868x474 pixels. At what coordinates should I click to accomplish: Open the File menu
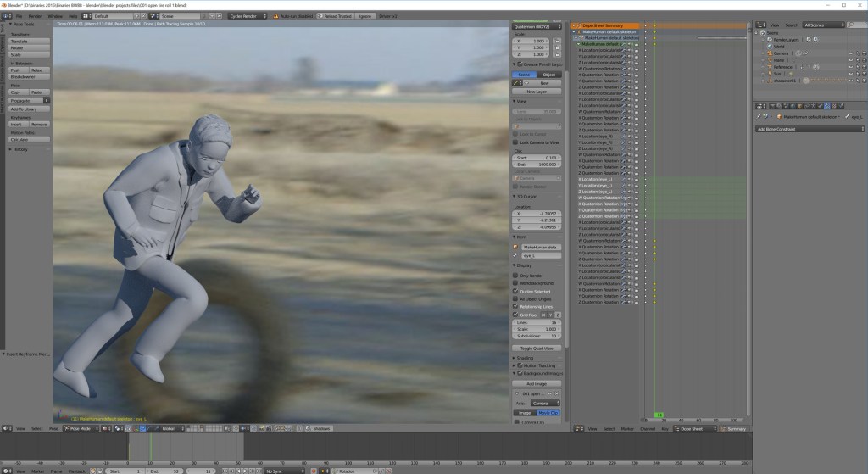(x=18, y=16)
